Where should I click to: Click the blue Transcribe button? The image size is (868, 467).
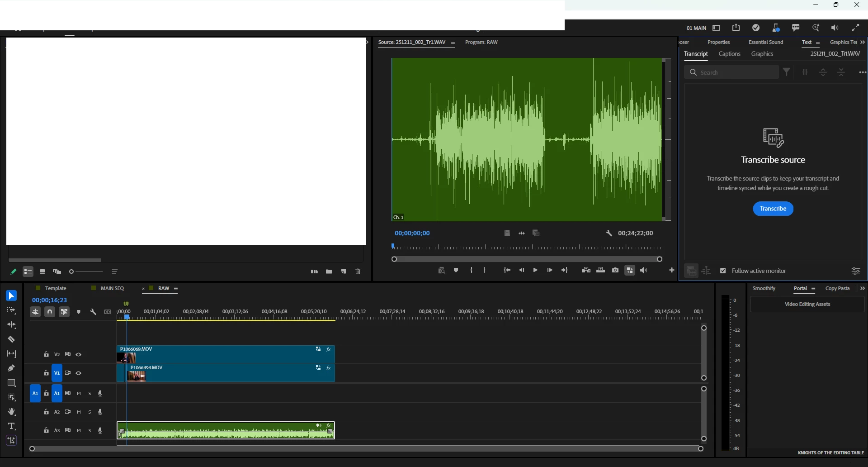pyautogui.click(x=773, y=209)
